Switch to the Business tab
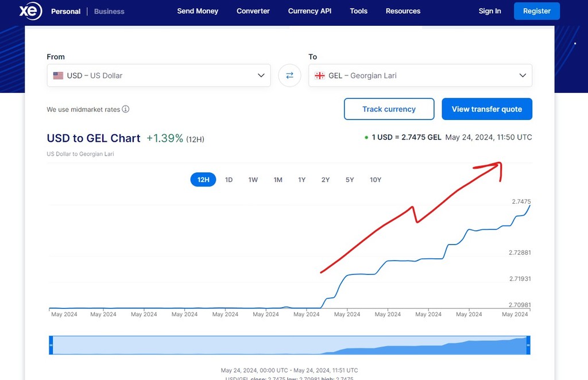The image size is (588, 380). point(109,11)
